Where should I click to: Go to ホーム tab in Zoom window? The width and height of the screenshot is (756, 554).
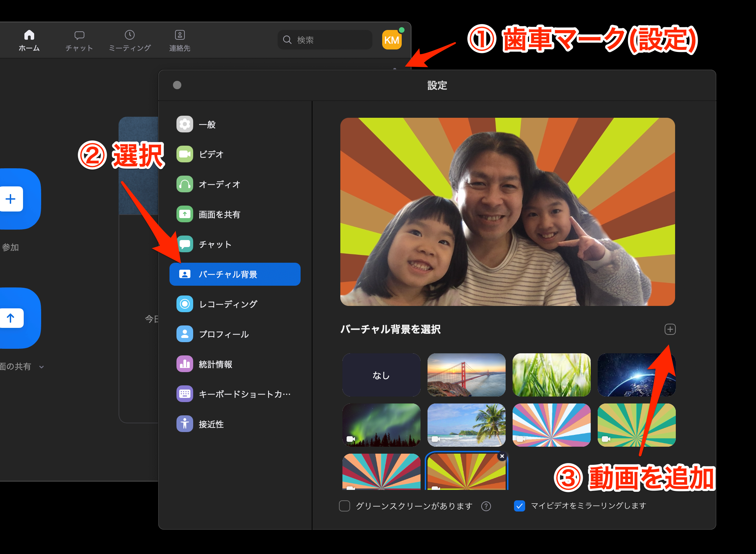(29, 40)
